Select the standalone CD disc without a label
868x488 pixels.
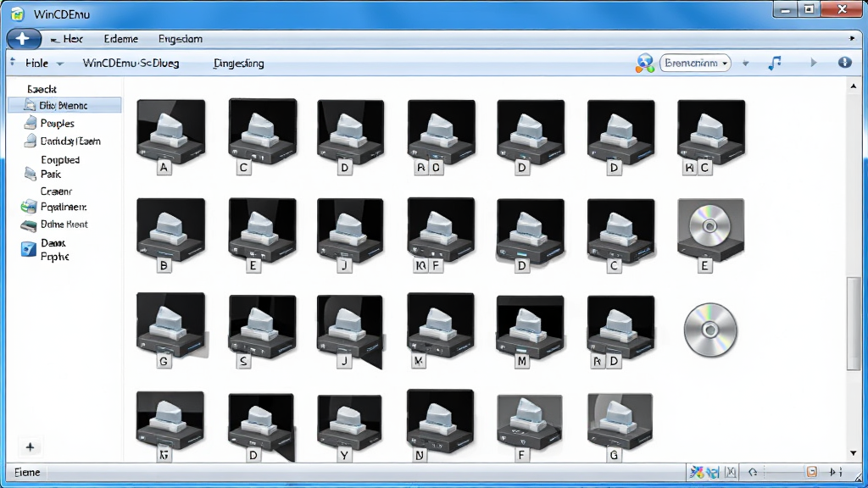(710, 330)
